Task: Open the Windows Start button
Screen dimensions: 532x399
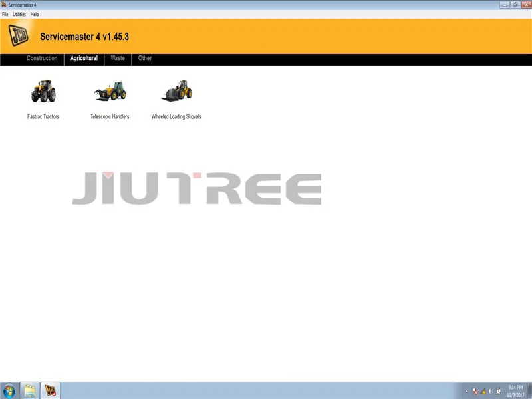Action: click(x=9, y=391)
